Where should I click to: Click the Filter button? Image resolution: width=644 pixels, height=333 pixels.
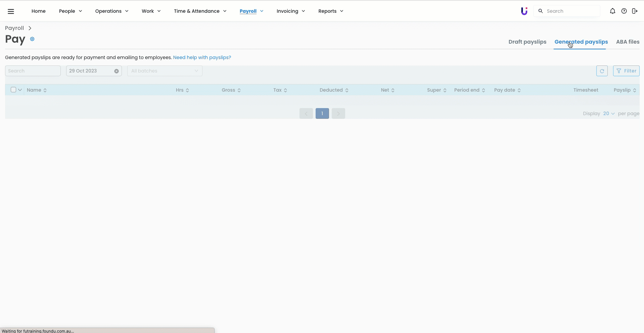click(x=626, y=71)
